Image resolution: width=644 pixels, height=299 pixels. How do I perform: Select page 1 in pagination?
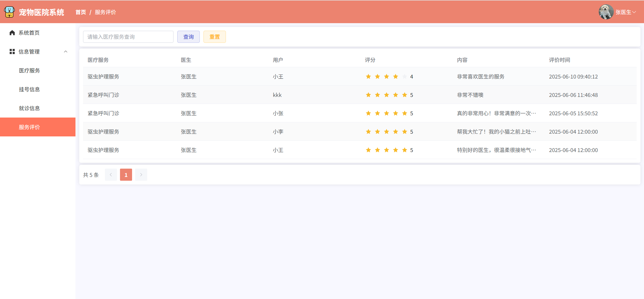pos(126,175)
